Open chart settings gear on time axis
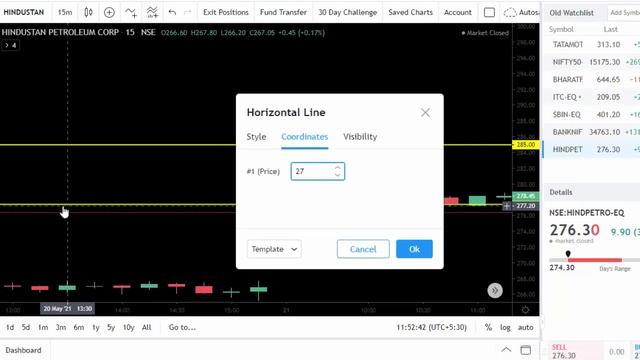This screenshot has width=640, height=360. pyautogui.click(x=525, y=310)
